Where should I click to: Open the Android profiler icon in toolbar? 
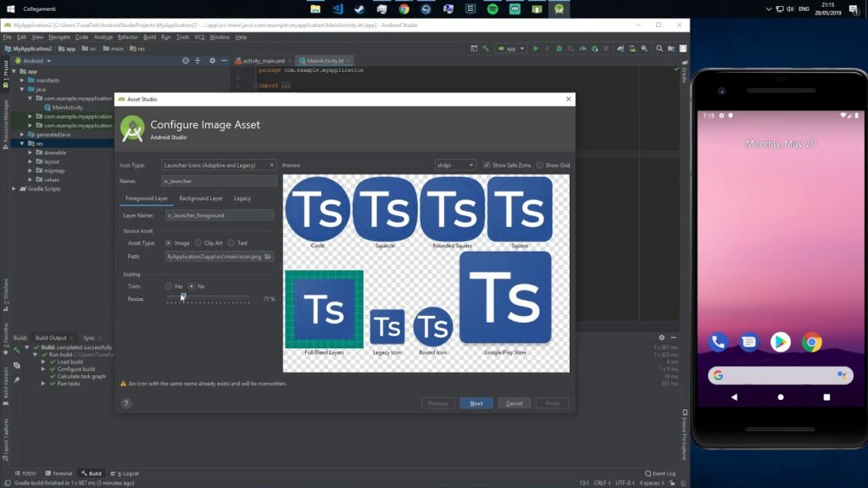582,48
